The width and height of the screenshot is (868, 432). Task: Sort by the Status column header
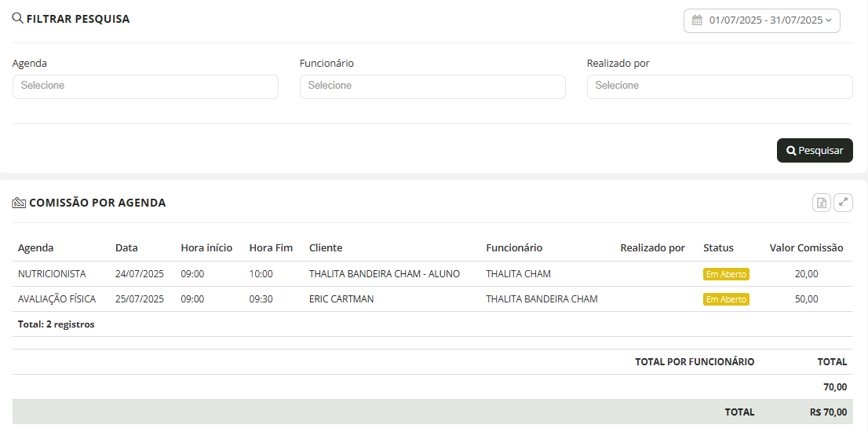coord(718,247)
